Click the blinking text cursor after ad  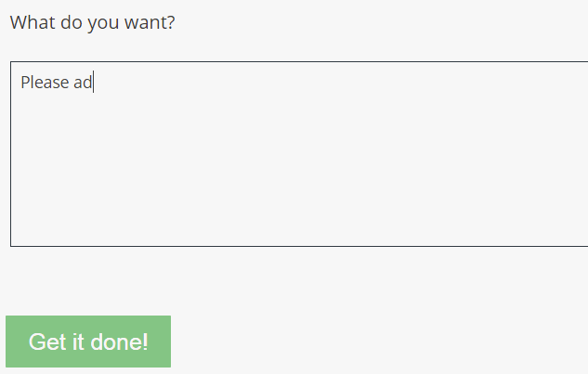click(x=93, y=82)
